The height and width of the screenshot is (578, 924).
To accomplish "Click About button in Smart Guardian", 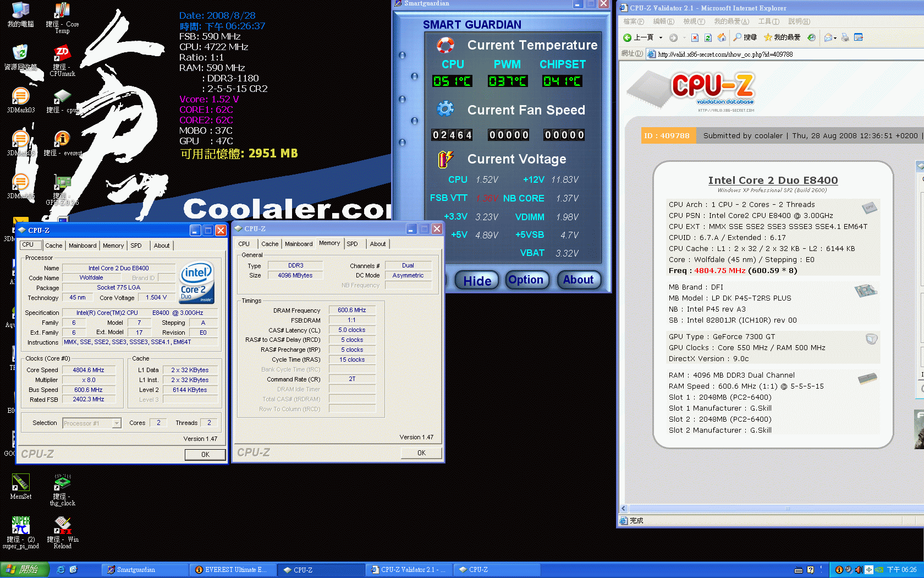I will 578,280.
